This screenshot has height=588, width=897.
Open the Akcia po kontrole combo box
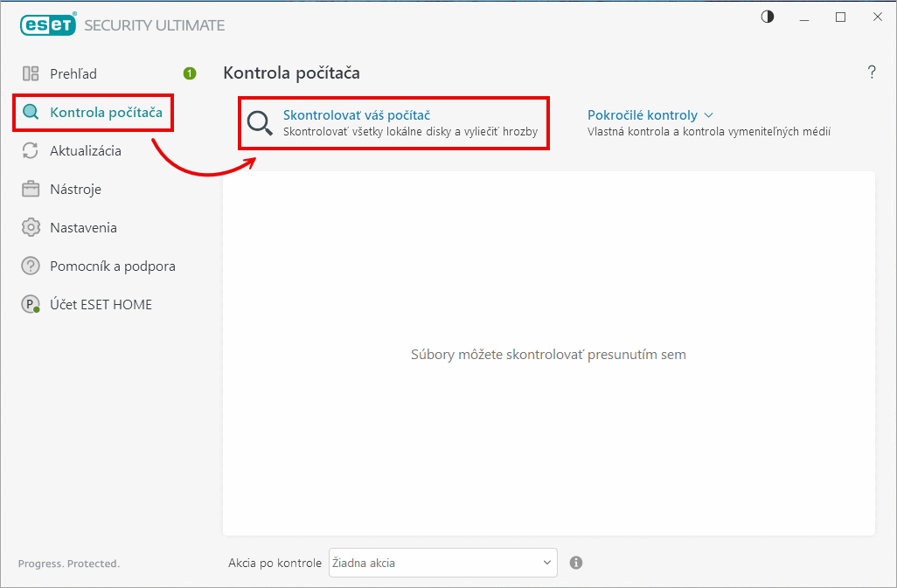(442, 563)
